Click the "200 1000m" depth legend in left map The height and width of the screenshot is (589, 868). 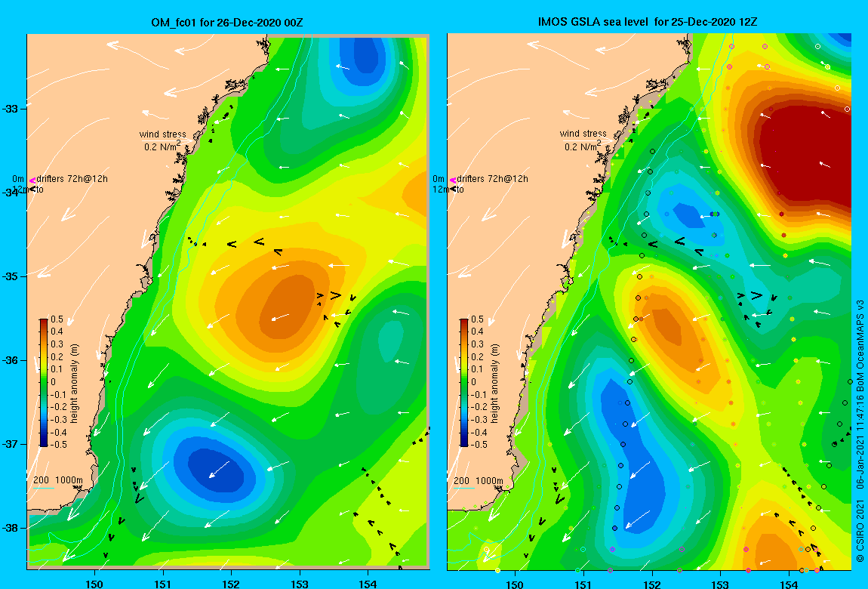pos(58,480)
